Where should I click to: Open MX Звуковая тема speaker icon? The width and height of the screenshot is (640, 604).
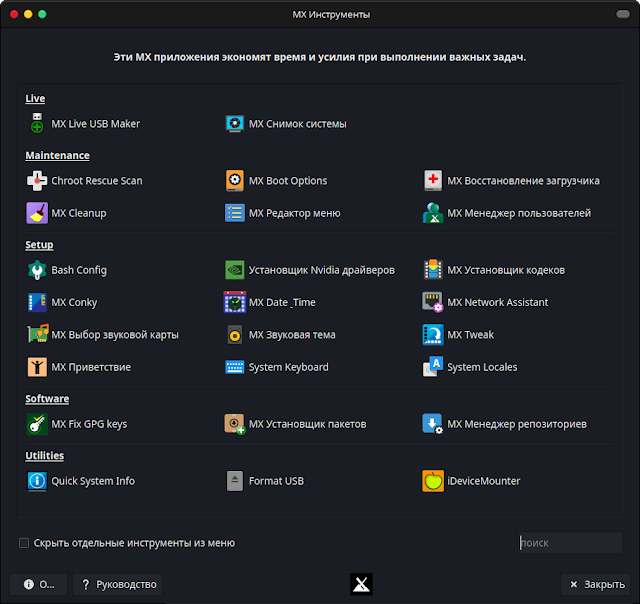tap(235, 335)
